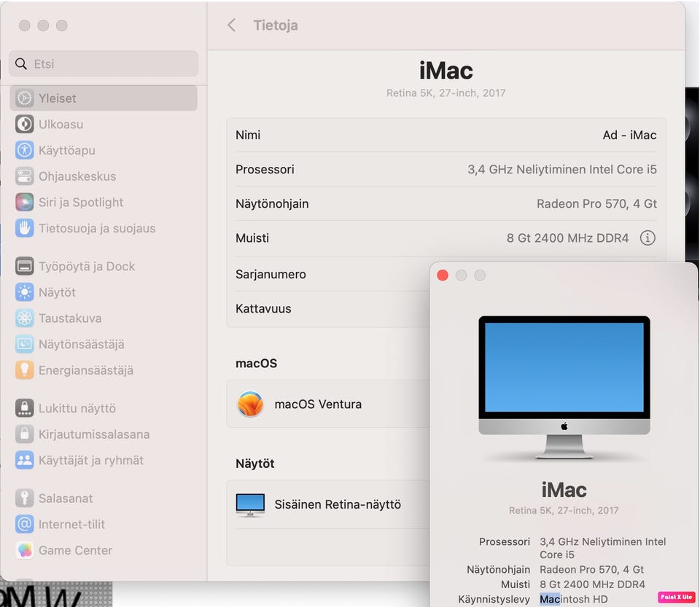Click the Yleiset gear icon in sidebar

(25, 98)
